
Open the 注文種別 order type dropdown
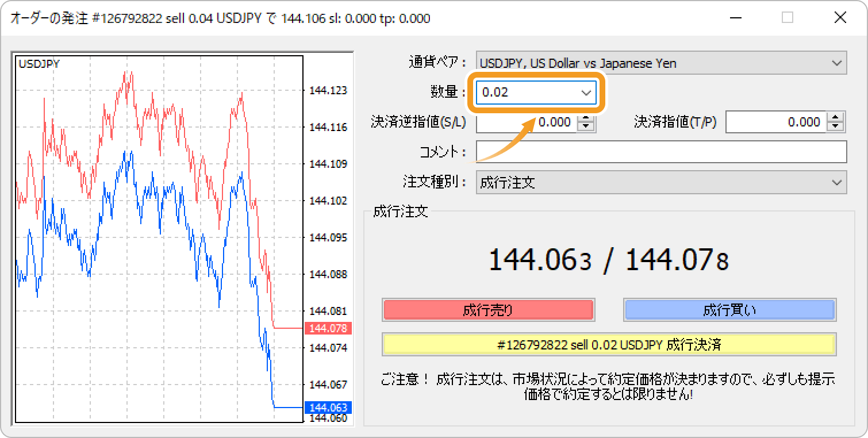click(661, 183)
